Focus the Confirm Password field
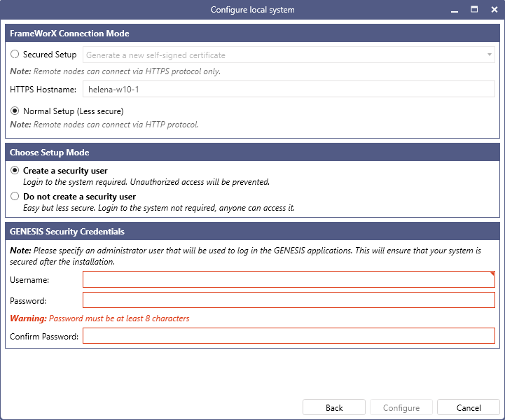This screenshot has height=420, width=505. tap(289, 336)
